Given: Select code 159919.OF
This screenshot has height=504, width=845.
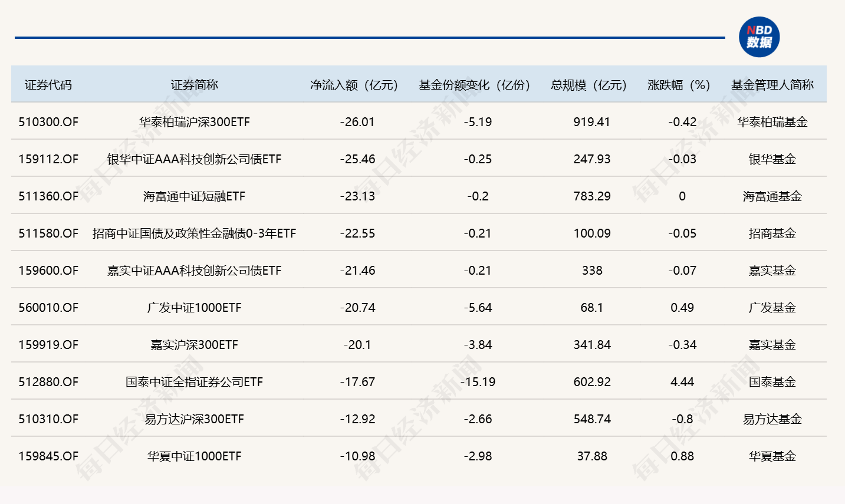Looking at the screenshot, I should pos(48,345).
